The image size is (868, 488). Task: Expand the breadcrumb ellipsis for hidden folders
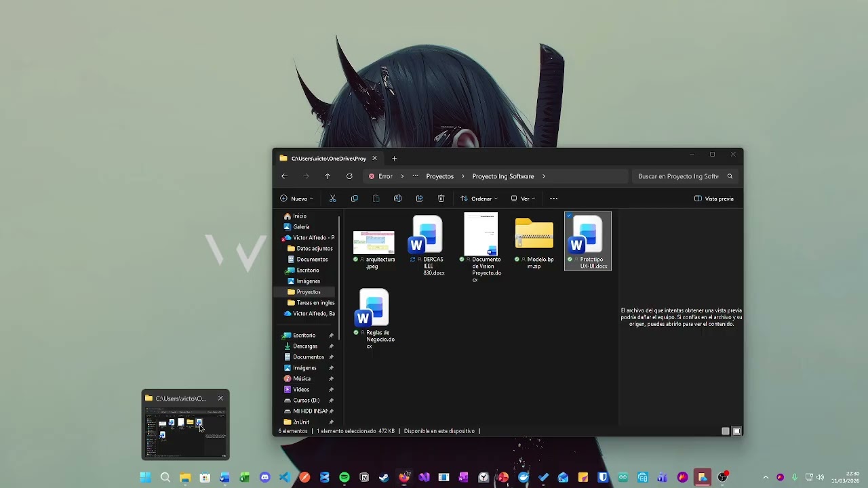tap(416, 176)
